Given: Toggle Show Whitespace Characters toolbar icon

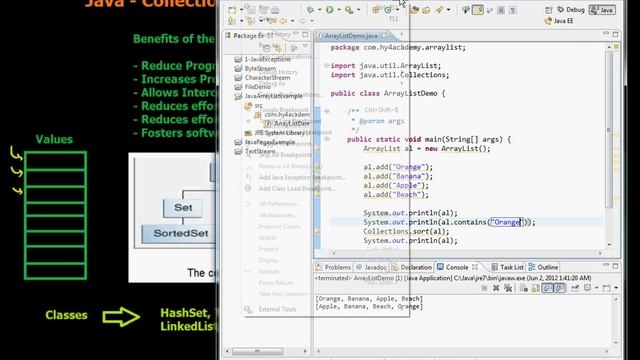Looking at the screenshot, I should (x=513, y=10).
